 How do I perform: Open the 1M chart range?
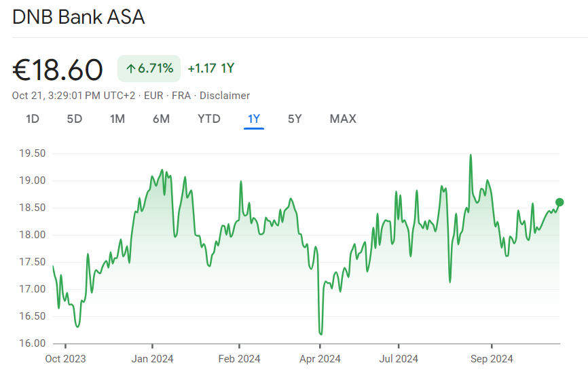click(x=117, y=119)
